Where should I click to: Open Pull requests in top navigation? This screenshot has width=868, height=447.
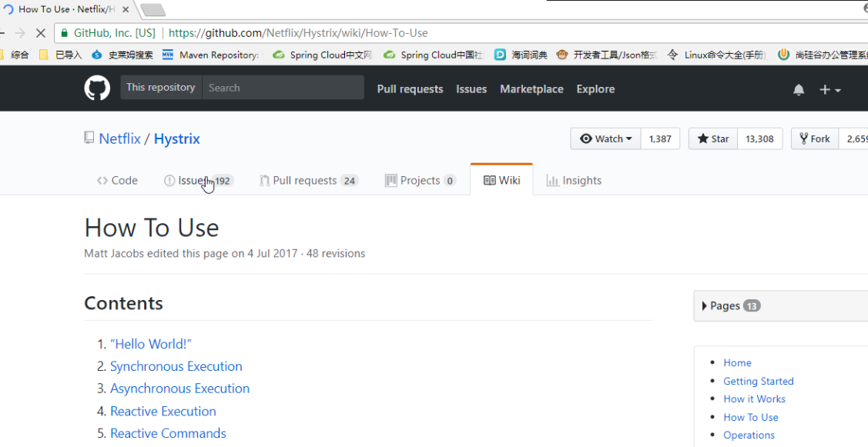[411, 89]
